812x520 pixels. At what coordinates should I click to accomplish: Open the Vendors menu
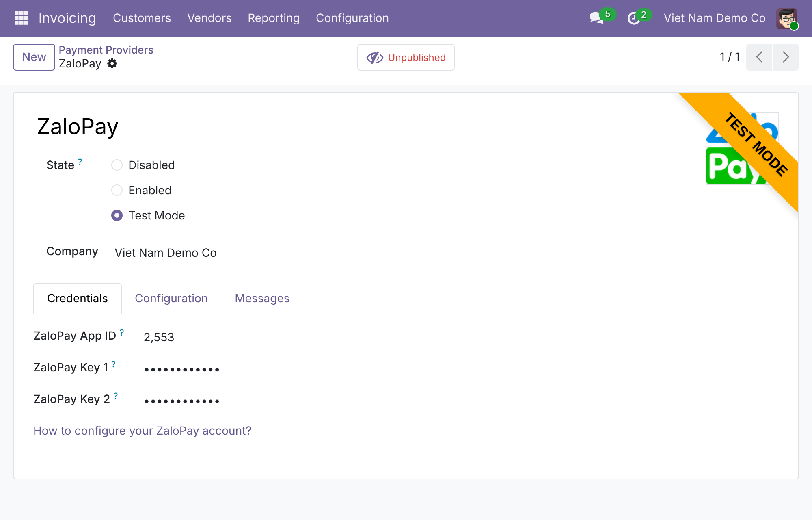(209, 18)
